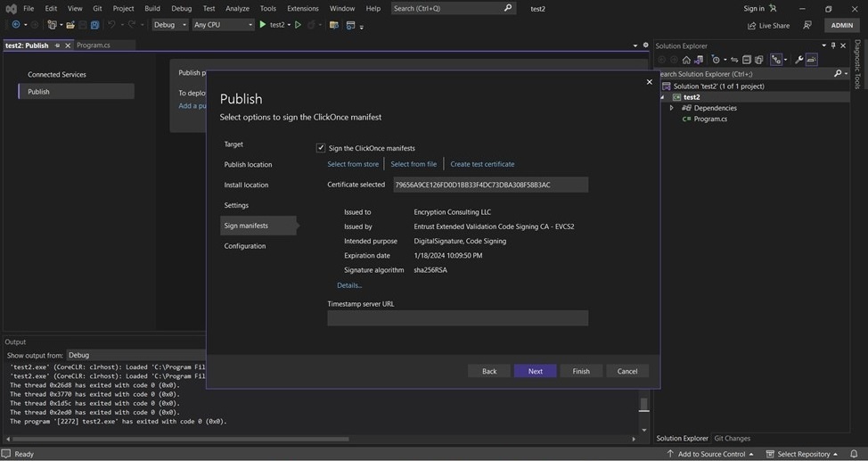This screenshot has width=868, height=461.
Task: Select Connected Services in left pane
Action: (x=57, y=74)
